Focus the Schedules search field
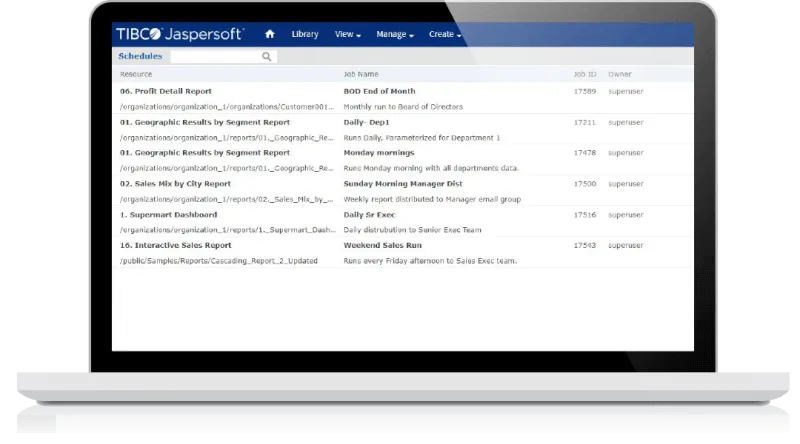 (223, 57)
